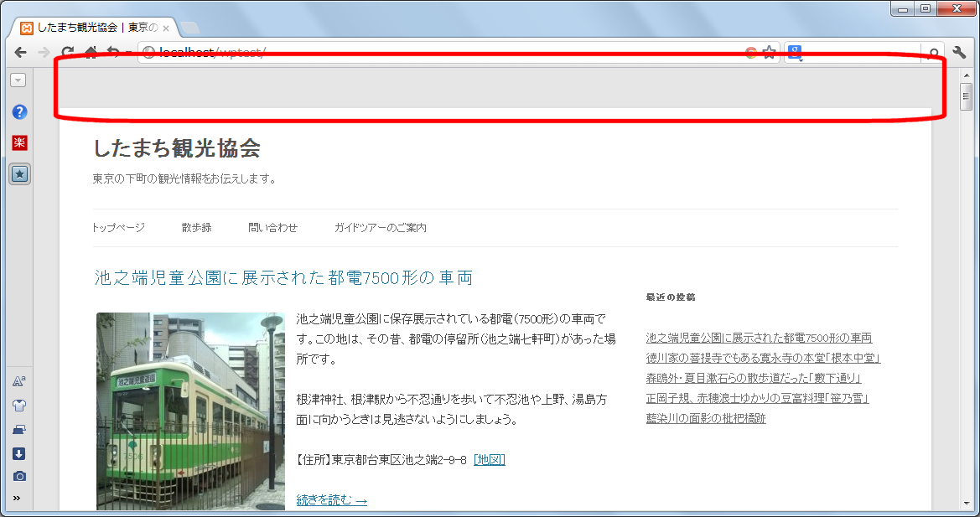The image size is (980, 517).
Task: Click the red Rakuten 楽 sidebar icon
Action: [19, 142]
